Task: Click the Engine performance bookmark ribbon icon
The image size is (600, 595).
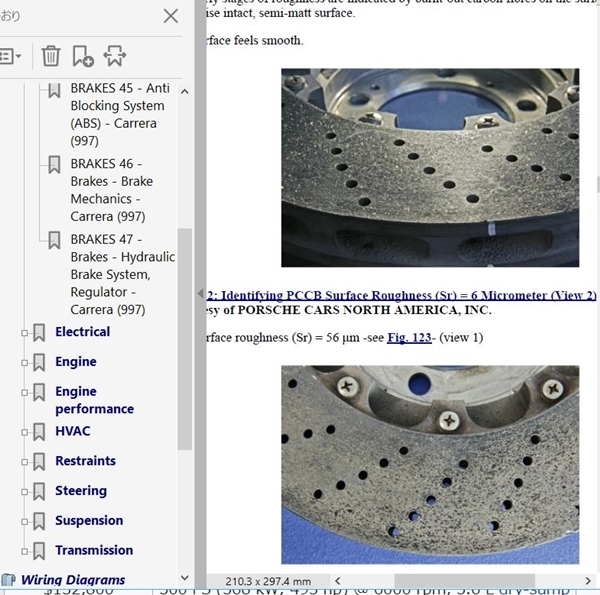Action: (x=39, y=392)
